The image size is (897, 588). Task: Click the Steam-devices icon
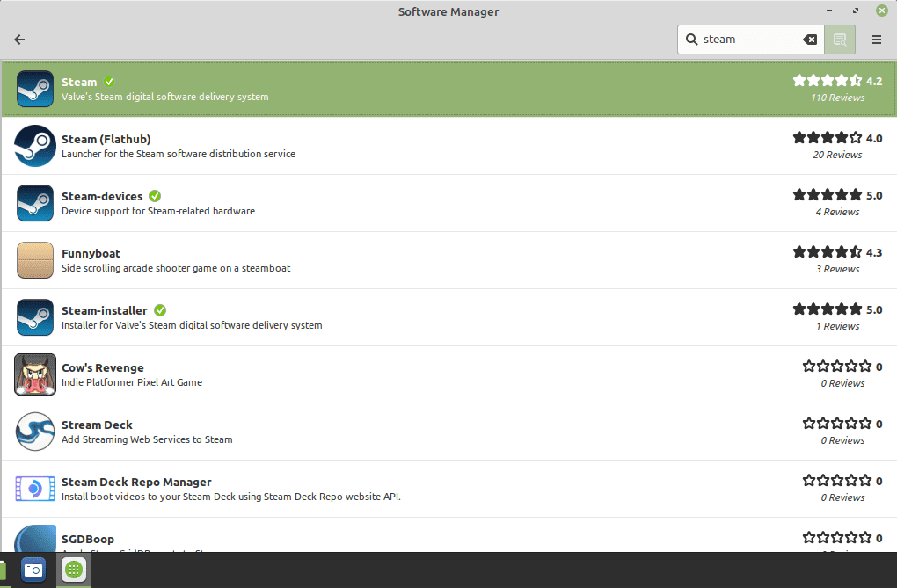[x=35, y=203]
